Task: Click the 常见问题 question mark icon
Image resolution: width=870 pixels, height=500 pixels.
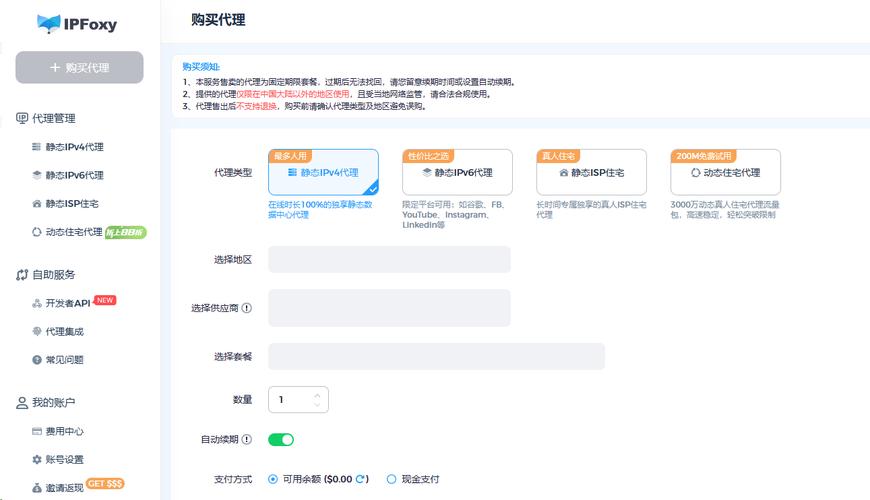Action: coord(37,360)
